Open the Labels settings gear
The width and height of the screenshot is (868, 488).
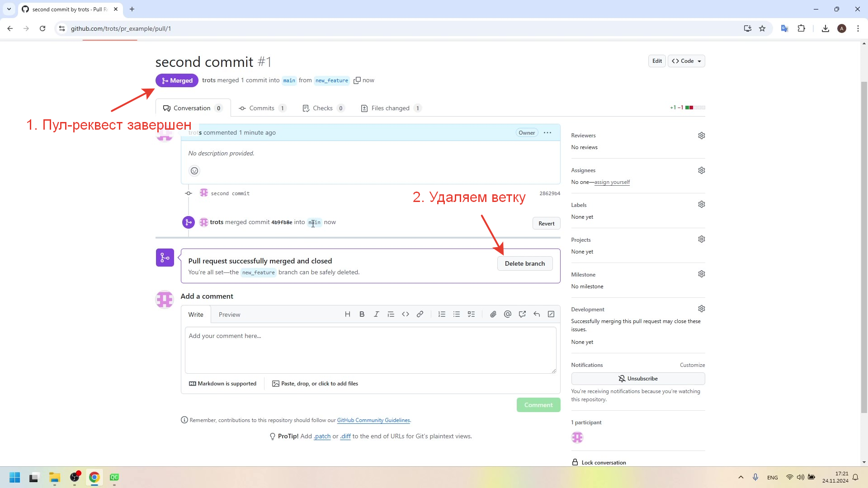point(702,204)
